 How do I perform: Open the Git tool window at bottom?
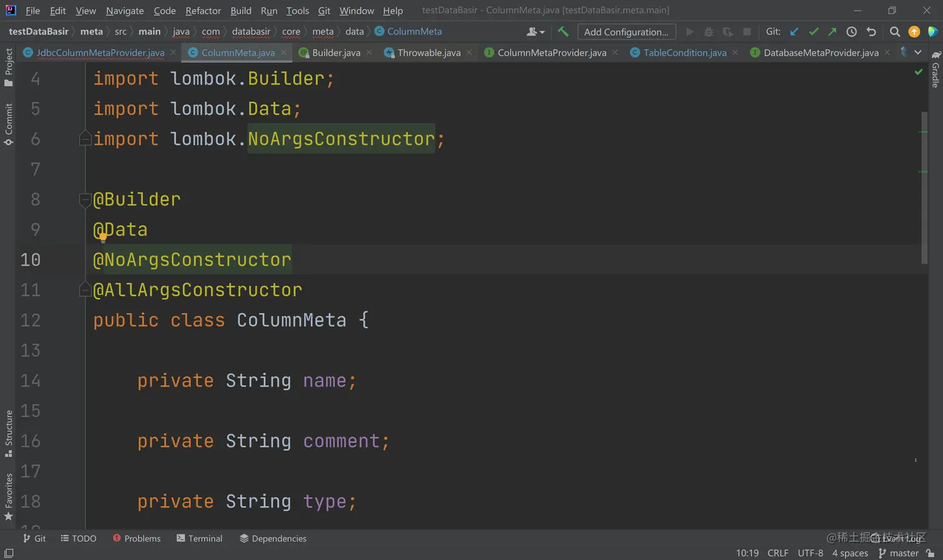click(34, 538)
